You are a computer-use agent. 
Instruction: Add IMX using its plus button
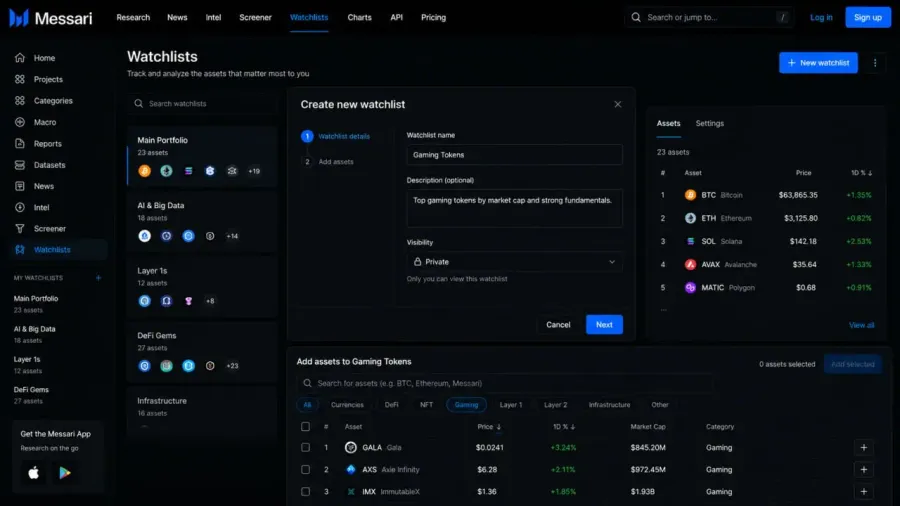[x=863, y=492]
